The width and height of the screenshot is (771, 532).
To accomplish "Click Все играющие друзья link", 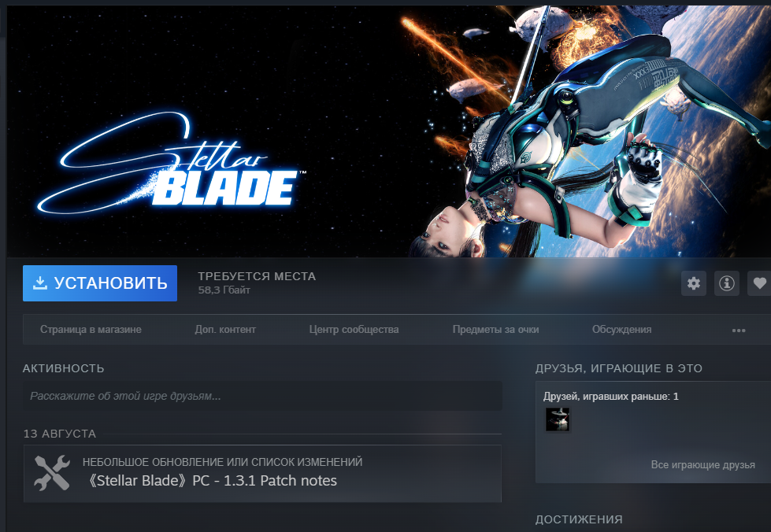I will click(702, 464).
